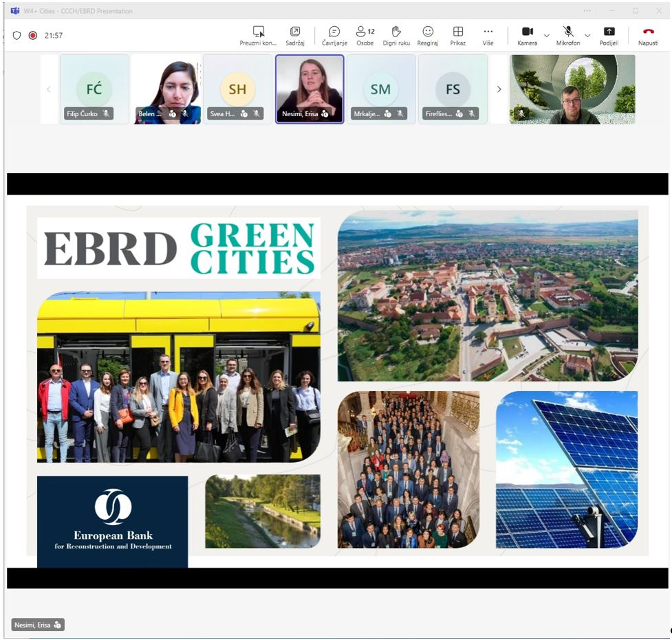Click Preuzmi kontrolu take control icon
The width and height of the screenshot is (672, 640).
click(258, 32)
